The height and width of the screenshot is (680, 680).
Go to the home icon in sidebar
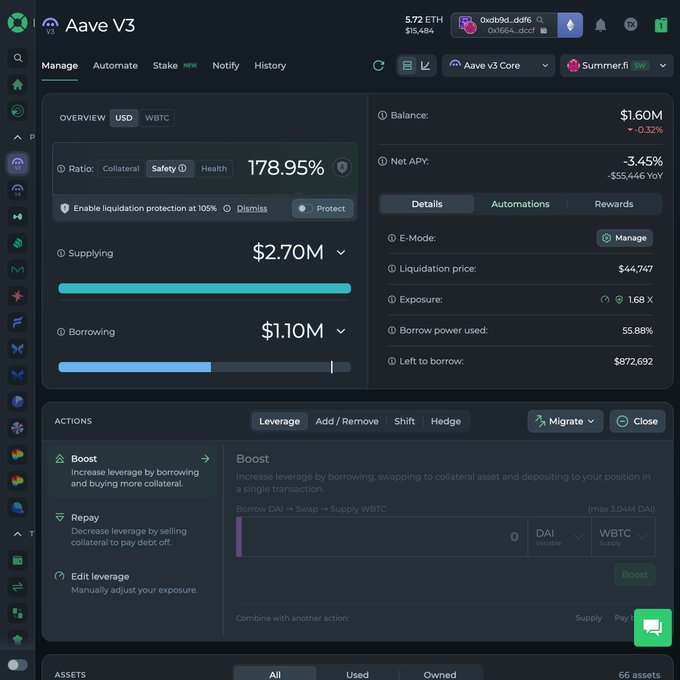(18, 84)
